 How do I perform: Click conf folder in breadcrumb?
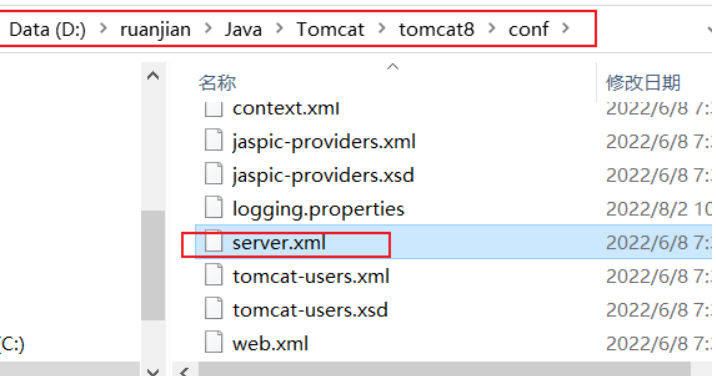point(528,30)
